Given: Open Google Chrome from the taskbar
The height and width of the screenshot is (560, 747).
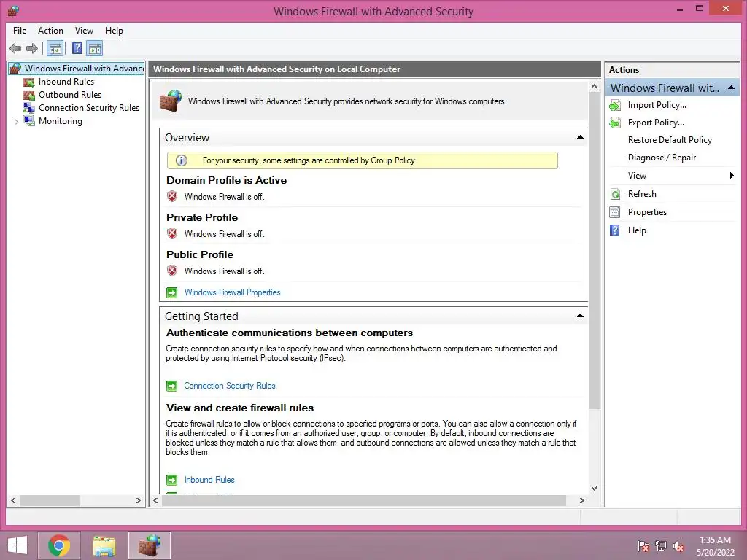Looking at the screenshot, I should 59,545.
